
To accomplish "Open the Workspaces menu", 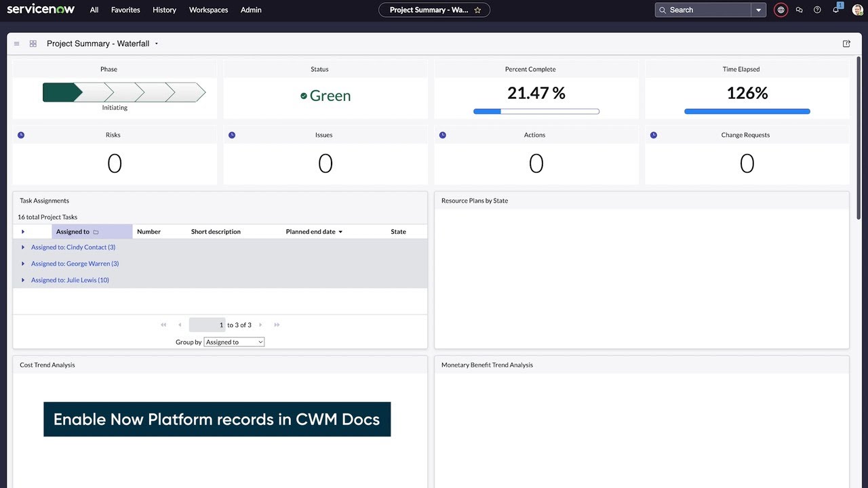I will 208,9.
